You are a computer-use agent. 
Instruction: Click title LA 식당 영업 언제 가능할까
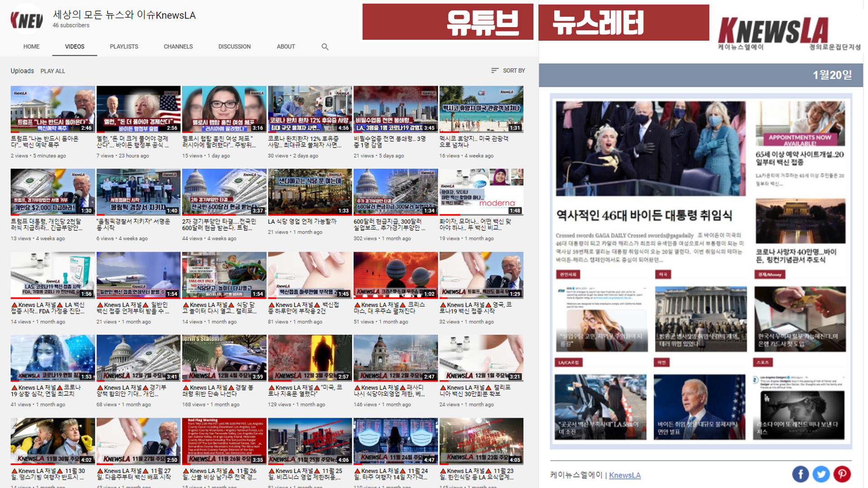(x=302, y=221)
